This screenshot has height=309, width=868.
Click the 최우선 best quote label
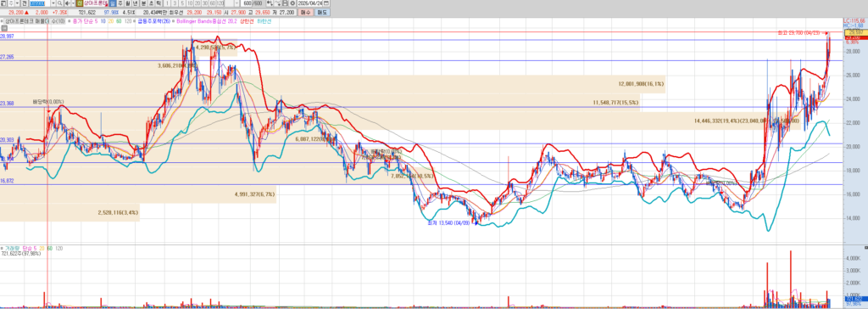pyautogui.click(x=176, y=12)
